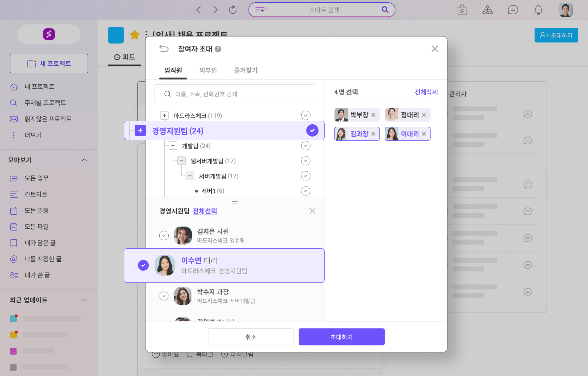Viewport: 588px width, 376px height.
Task: Click the purple 초대하기 button
Action: (x=341, y=337)
